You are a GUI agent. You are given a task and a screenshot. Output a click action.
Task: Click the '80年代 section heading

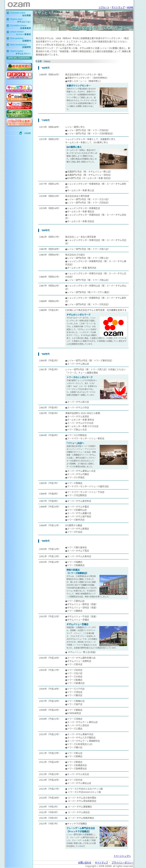click(x=45, y=230)
